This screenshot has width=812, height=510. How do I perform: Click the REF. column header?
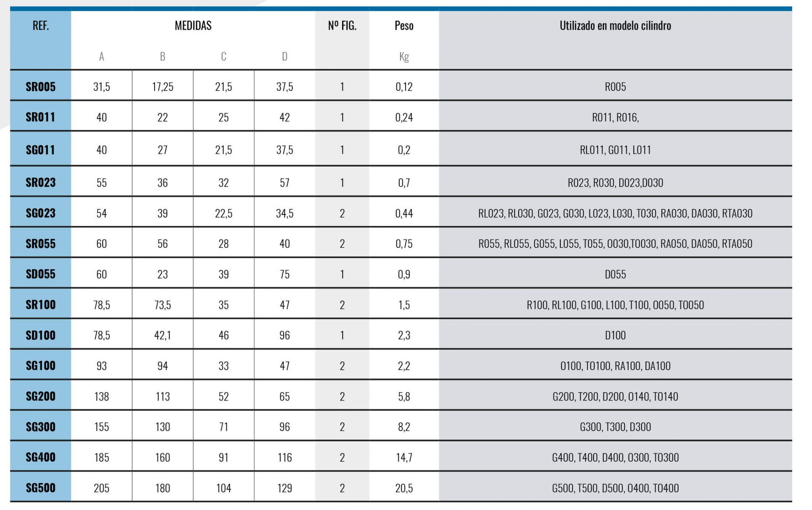click(40, 26)
